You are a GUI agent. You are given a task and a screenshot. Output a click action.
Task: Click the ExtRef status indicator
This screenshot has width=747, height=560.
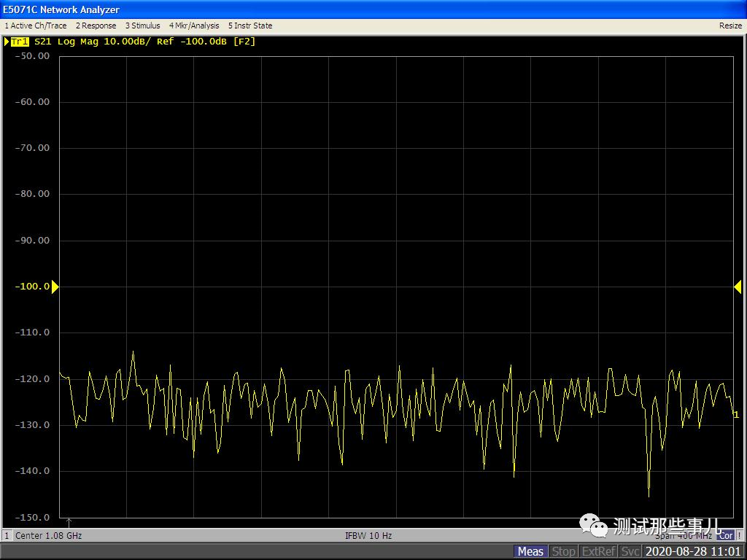click(x=598, y=551)
